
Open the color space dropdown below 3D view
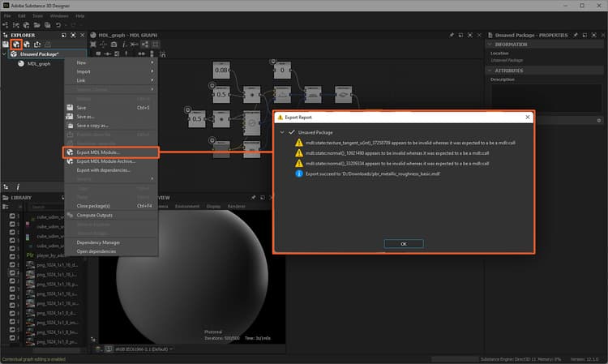point(143,349)
